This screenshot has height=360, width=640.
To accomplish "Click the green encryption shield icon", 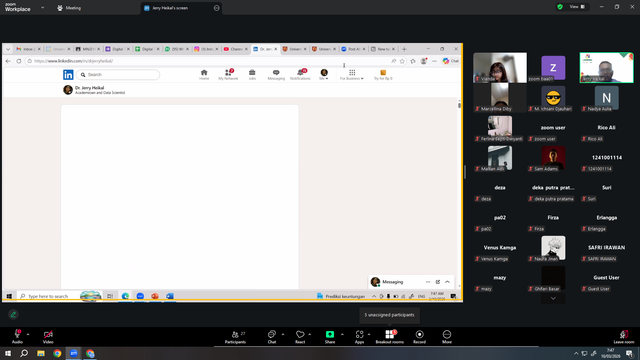I will [x=560, y=7].
